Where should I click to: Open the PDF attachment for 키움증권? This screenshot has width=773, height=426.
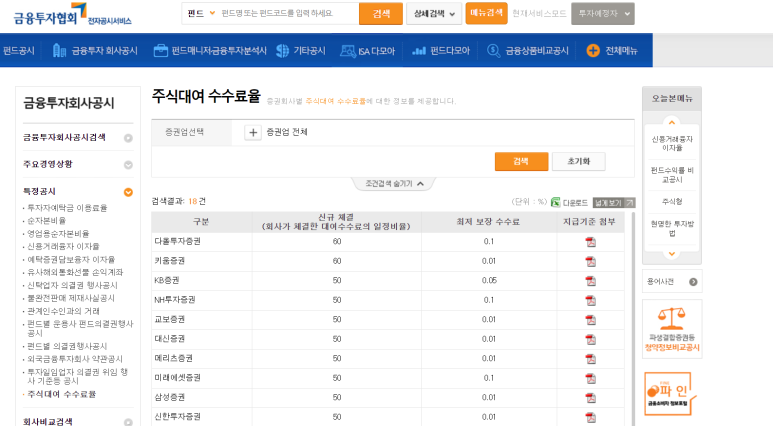point(590,261)
